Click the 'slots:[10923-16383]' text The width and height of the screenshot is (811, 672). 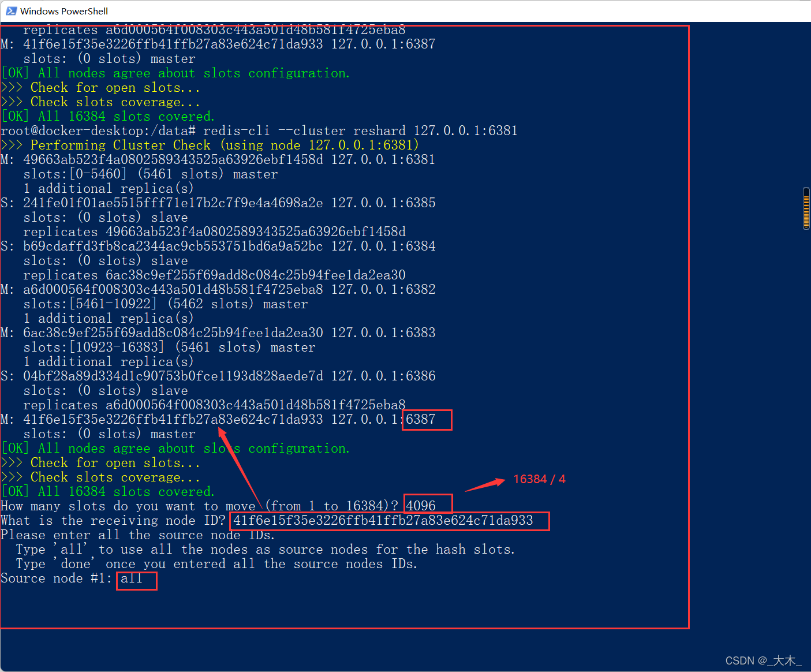tap(94, 347)
